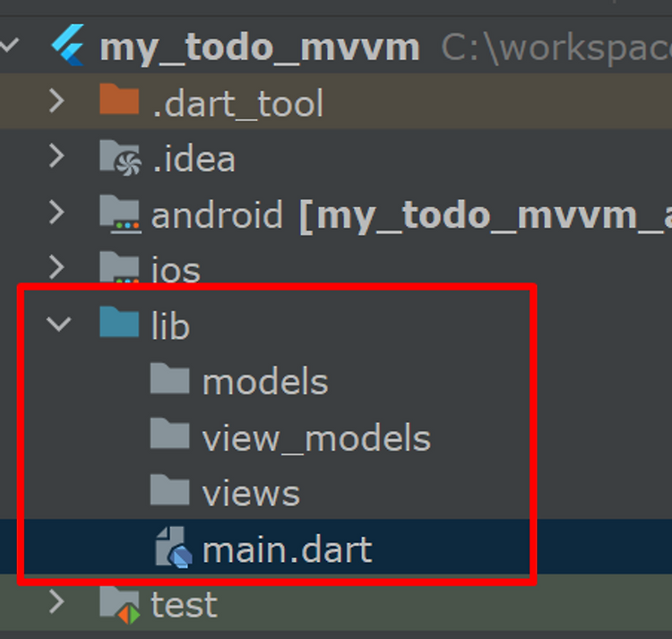Click the ios module folder icon
672x639 pixels.
click(x=119, y=266)
